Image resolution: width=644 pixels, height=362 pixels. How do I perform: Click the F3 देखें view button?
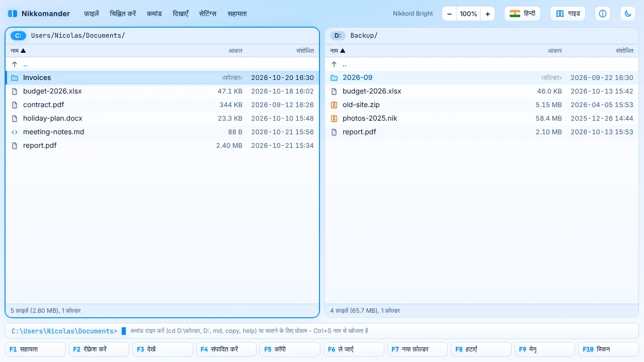pyautogui.click(x=163, y=349)
